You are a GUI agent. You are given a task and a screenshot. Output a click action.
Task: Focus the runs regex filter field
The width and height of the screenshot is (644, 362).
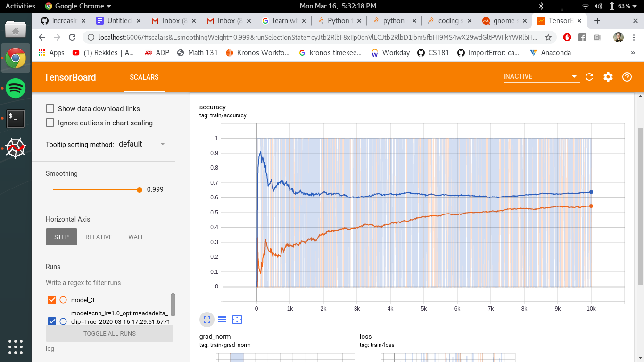click(110, 283)
